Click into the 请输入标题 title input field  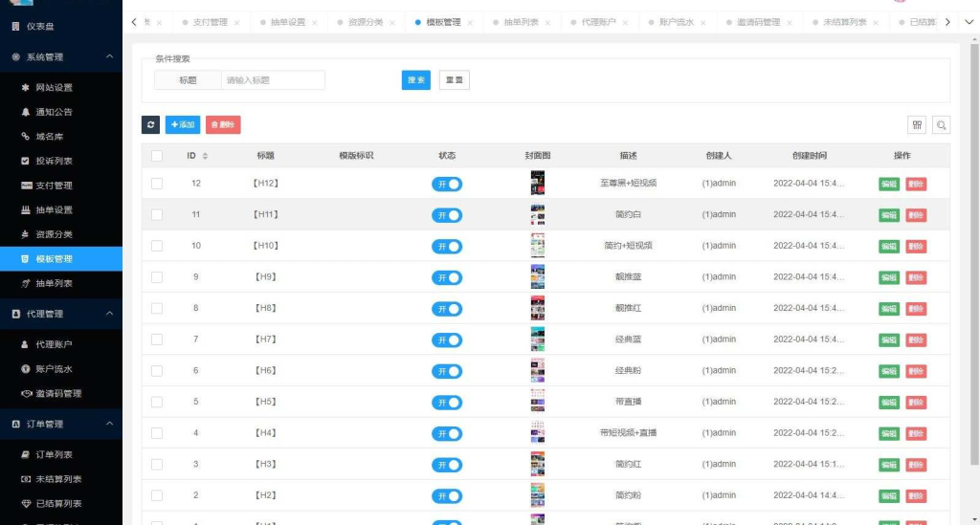pos(273,80)
